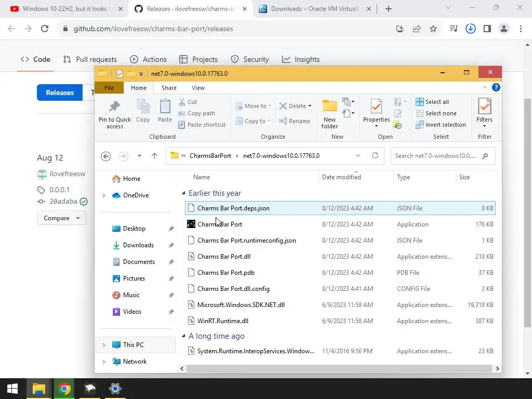Open Pictures in navigation pane

134,278
